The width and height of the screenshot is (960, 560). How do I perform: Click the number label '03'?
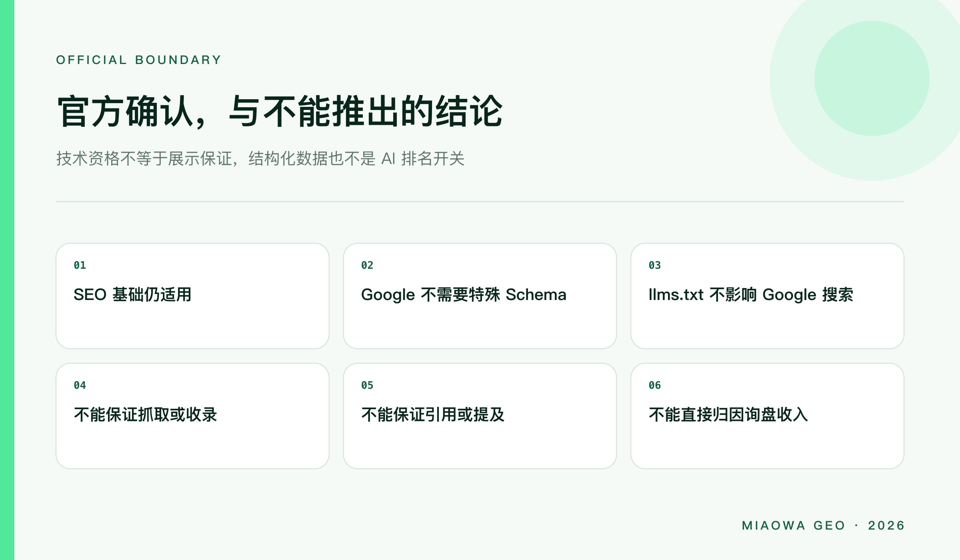pos(655,265)
